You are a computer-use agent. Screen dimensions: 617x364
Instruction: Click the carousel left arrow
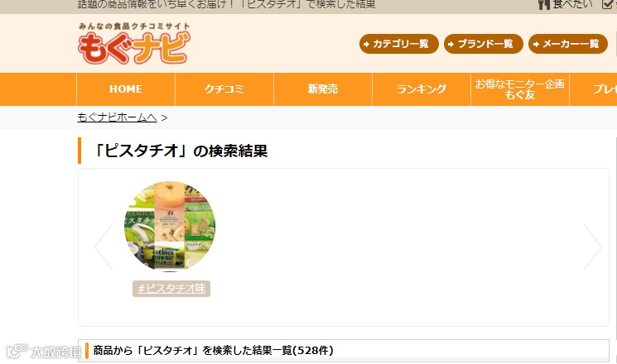(104, 247)
